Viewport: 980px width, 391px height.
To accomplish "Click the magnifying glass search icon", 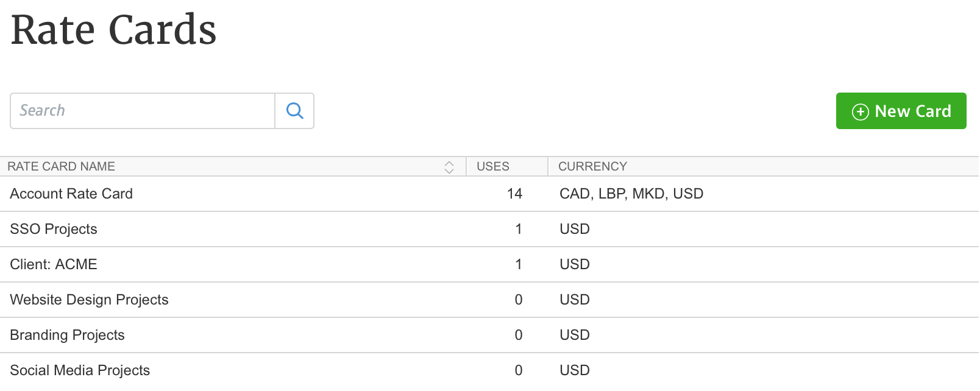I will [295, 111].
